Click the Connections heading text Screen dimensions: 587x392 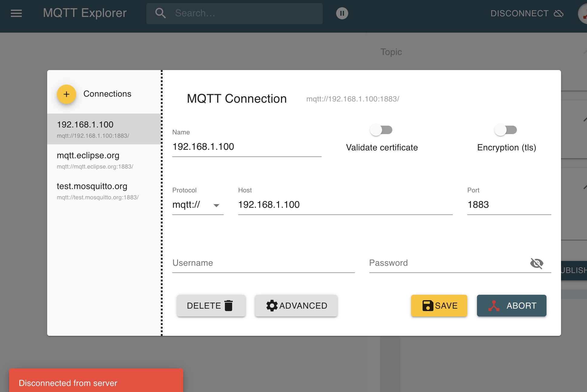point(107,94)
